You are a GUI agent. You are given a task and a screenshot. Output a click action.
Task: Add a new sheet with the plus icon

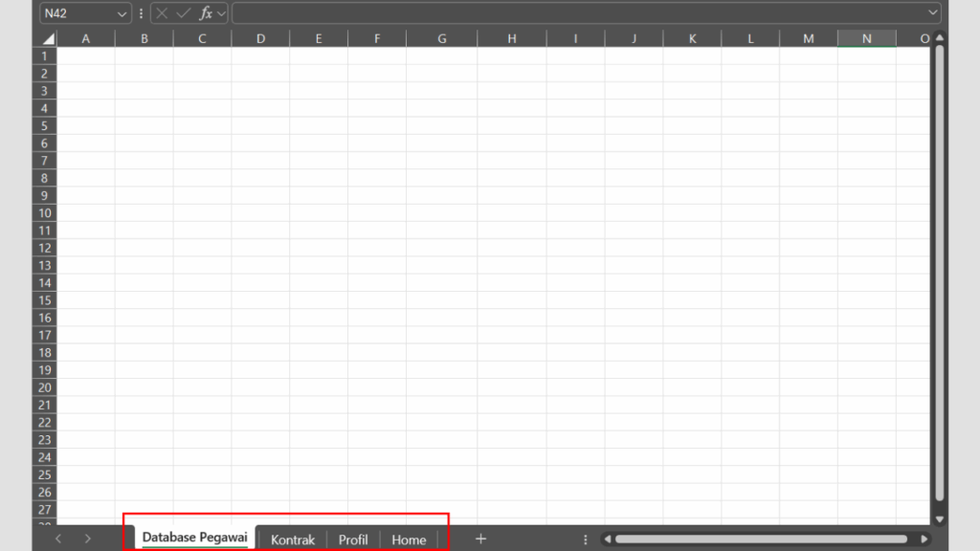pos(481,539)
